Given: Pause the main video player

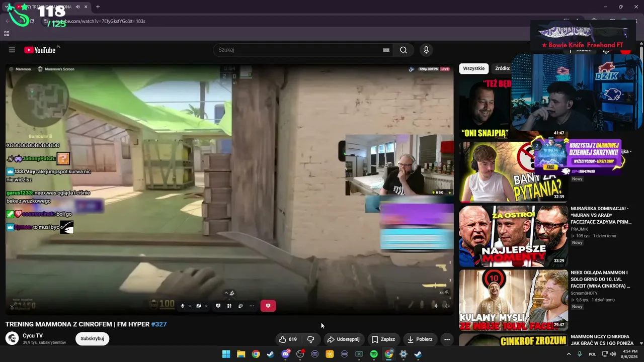Looking at the screenshot, I should pyautogui.click(x=229, y=189).
